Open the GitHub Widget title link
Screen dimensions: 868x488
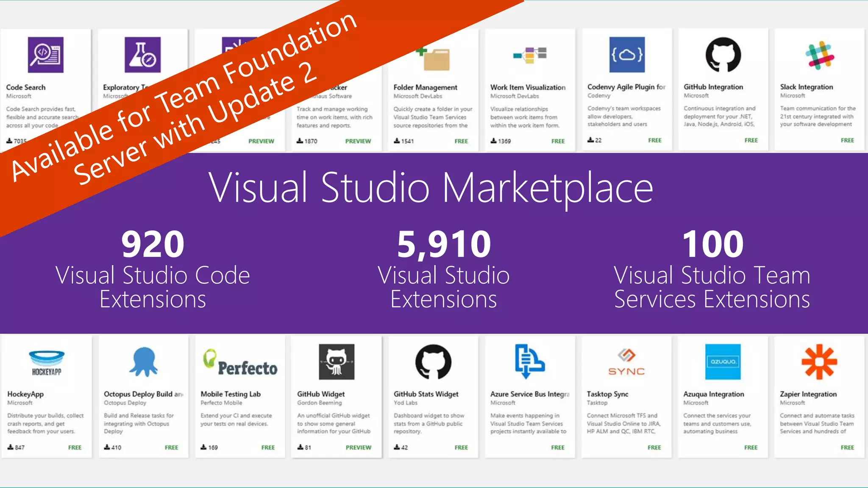pyautogui.click(x=321, y=394)
